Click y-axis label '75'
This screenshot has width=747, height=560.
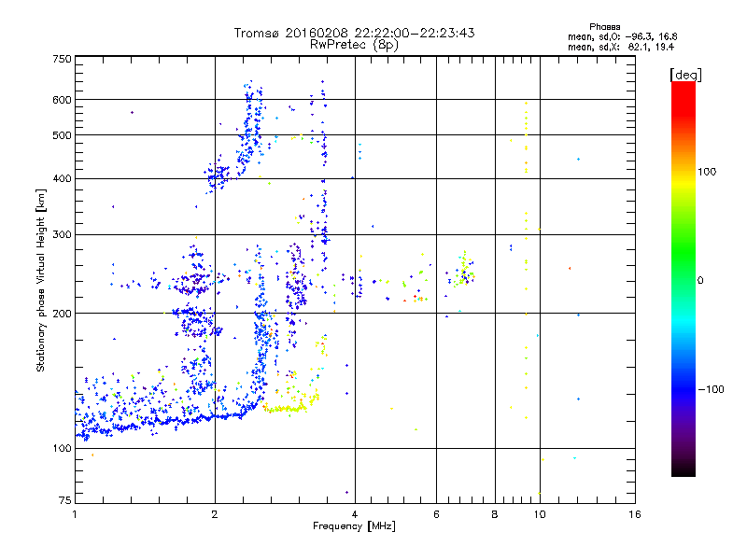point(65,500)
